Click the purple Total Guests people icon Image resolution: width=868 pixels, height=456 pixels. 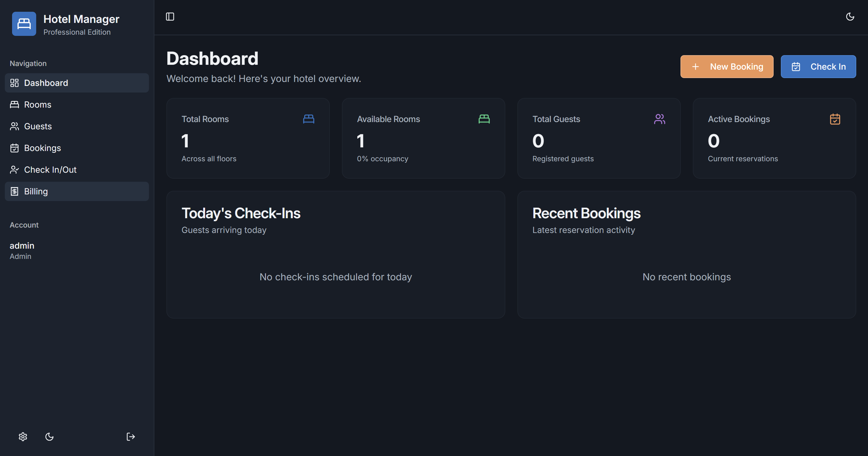click(x=659, y=119)
